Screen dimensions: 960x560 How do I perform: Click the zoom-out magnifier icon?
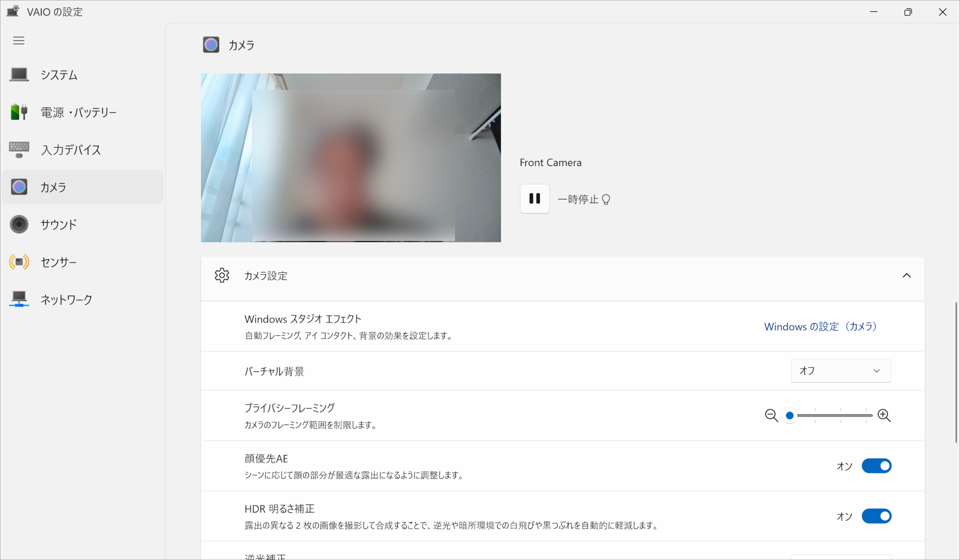click(x=771, y=415)
